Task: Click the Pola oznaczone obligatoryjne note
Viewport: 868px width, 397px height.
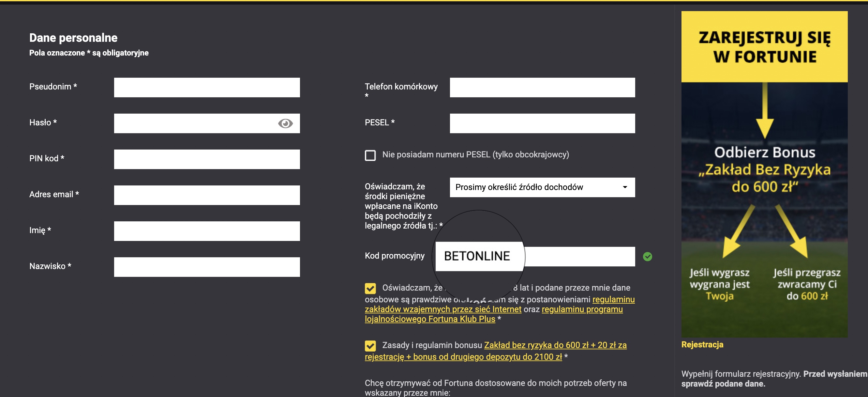Action: [x=89, y=53]
